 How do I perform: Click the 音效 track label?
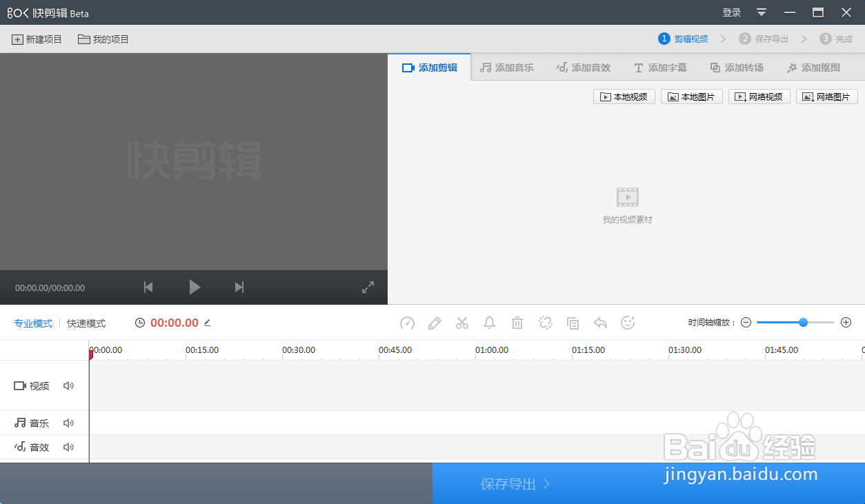point(32,447)
